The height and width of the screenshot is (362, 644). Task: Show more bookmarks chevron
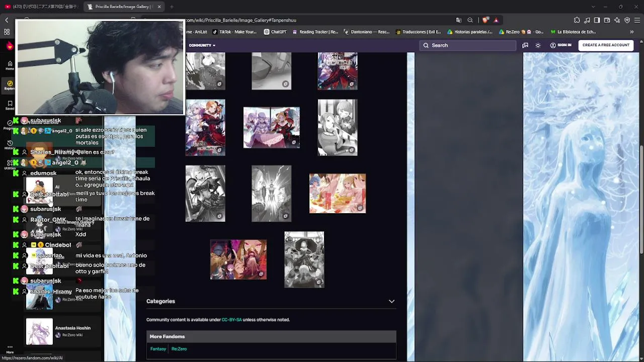[632, 32]
